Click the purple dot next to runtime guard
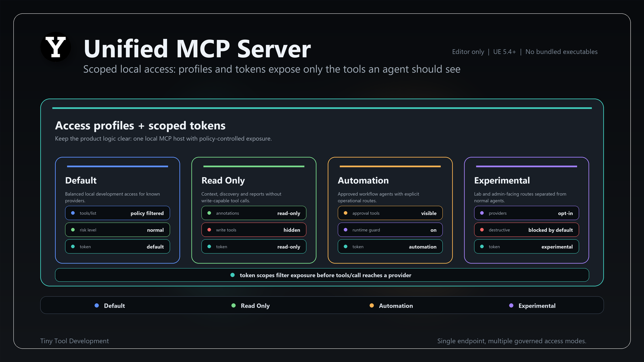The width and height of the screenshot is (644, 362). 345,230
